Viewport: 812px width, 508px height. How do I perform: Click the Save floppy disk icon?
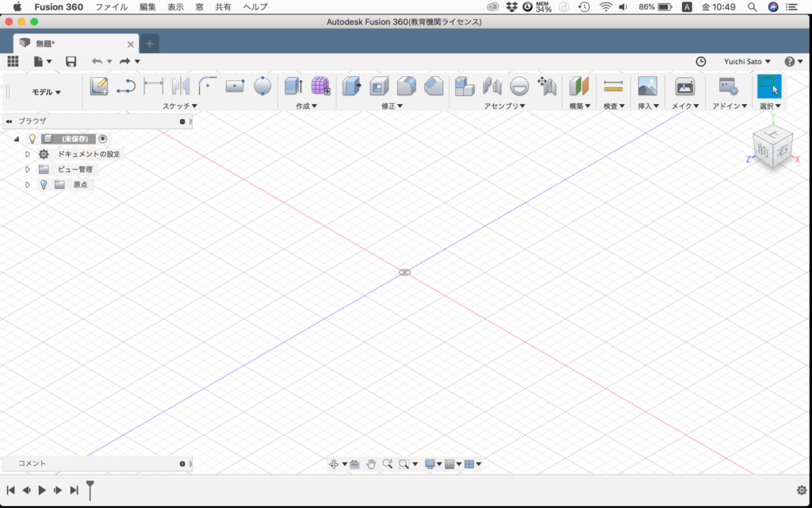click(x=71, y=61)
